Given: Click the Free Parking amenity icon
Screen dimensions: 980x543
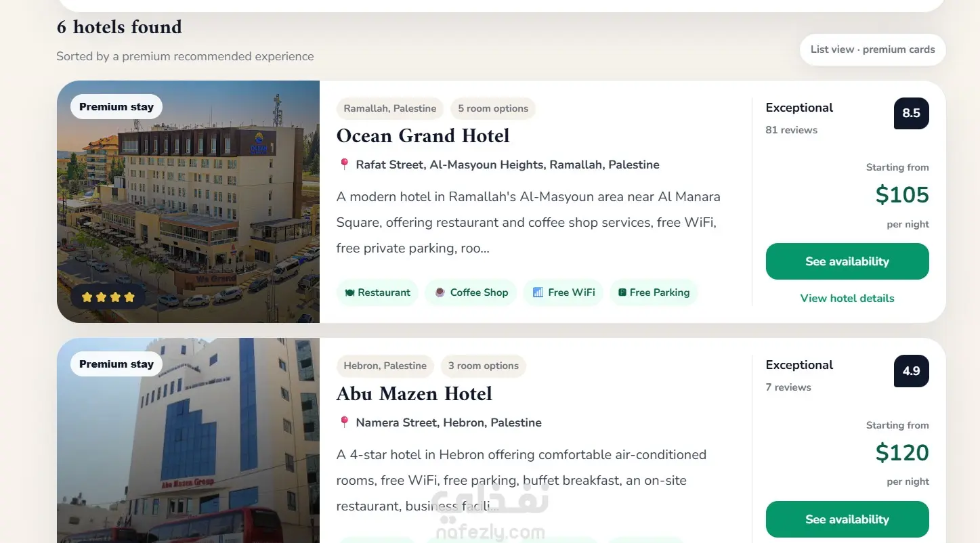Looking at the screenshot, I should point(622,292).
